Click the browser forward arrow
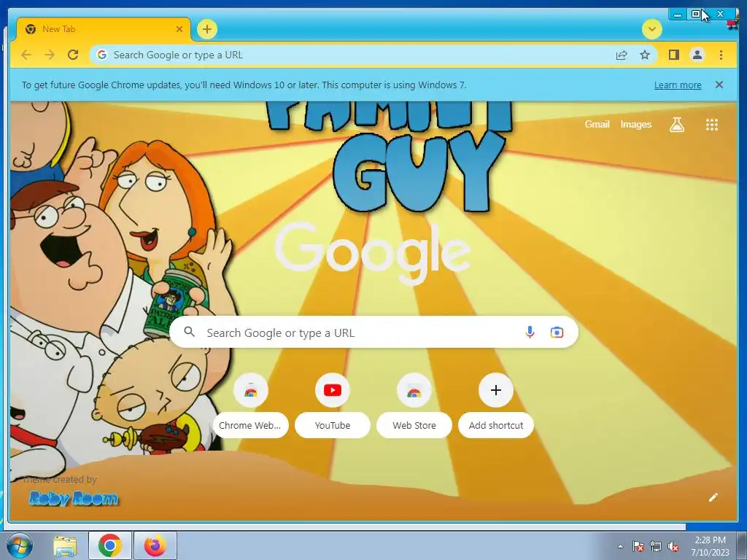 (50, 55)
